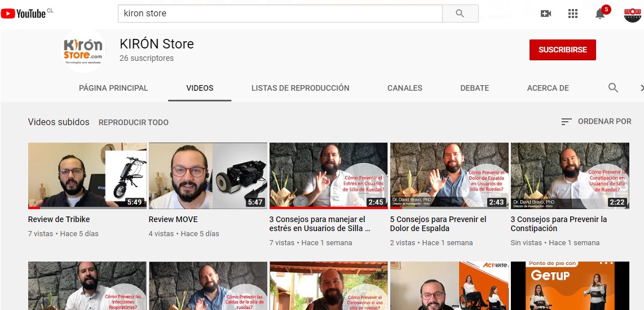Open the notifications bell
The width and height of the screenshot is (644, 310).
click(x=600, y=14)
